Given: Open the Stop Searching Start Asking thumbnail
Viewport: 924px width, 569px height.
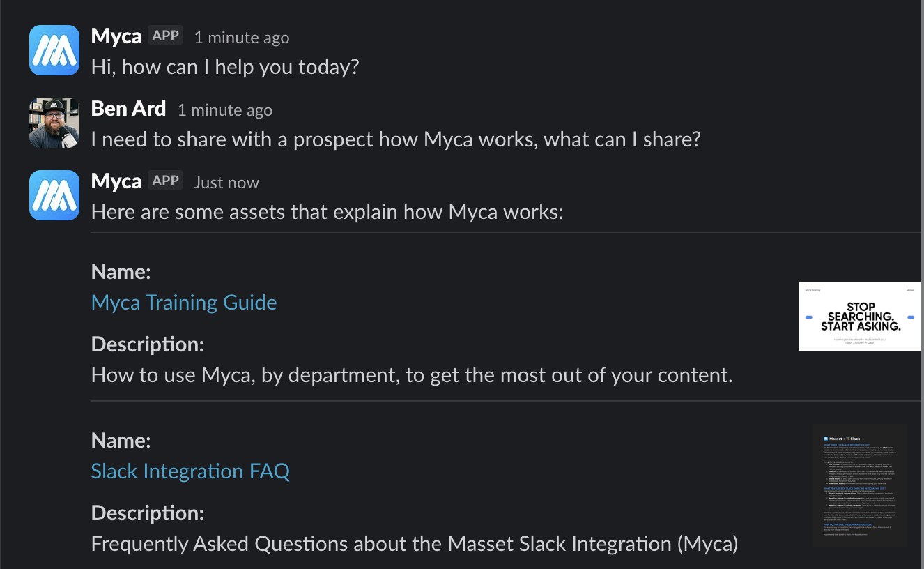Looking at the screenshot, I should (860, 317).
